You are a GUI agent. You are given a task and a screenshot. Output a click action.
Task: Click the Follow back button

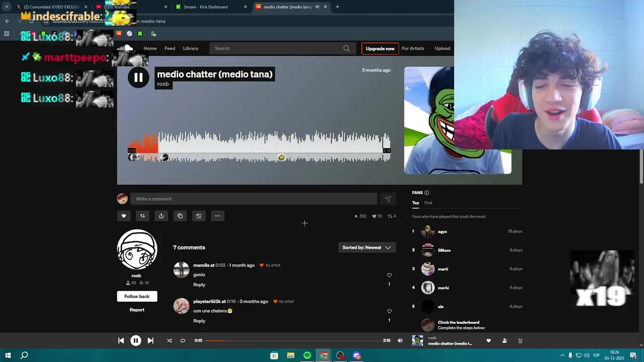137,297
